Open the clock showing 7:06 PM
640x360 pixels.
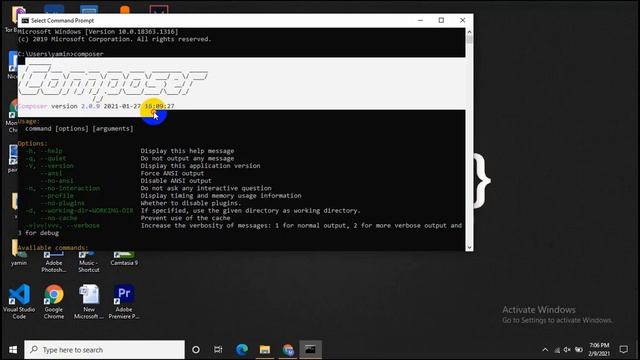[599, 350]
